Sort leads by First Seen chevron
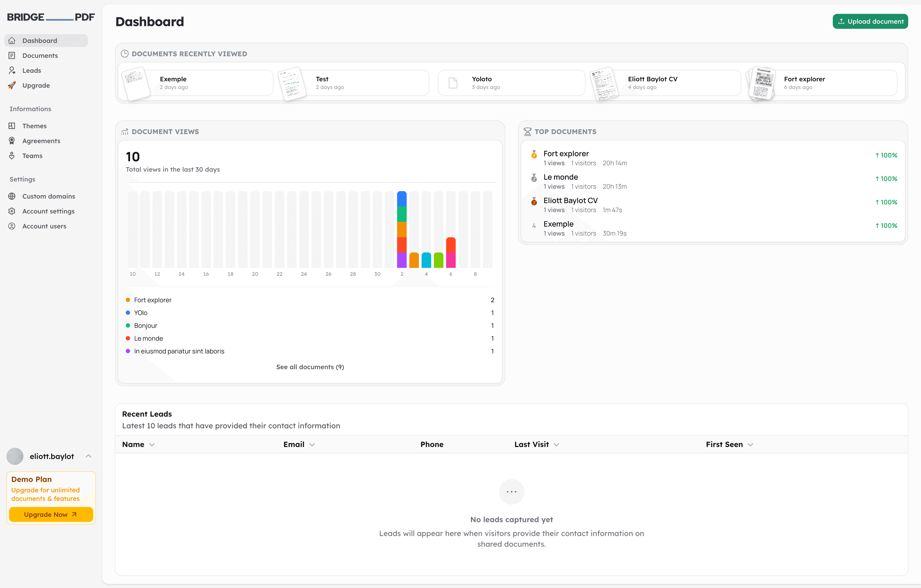 [x=750, y=445]
